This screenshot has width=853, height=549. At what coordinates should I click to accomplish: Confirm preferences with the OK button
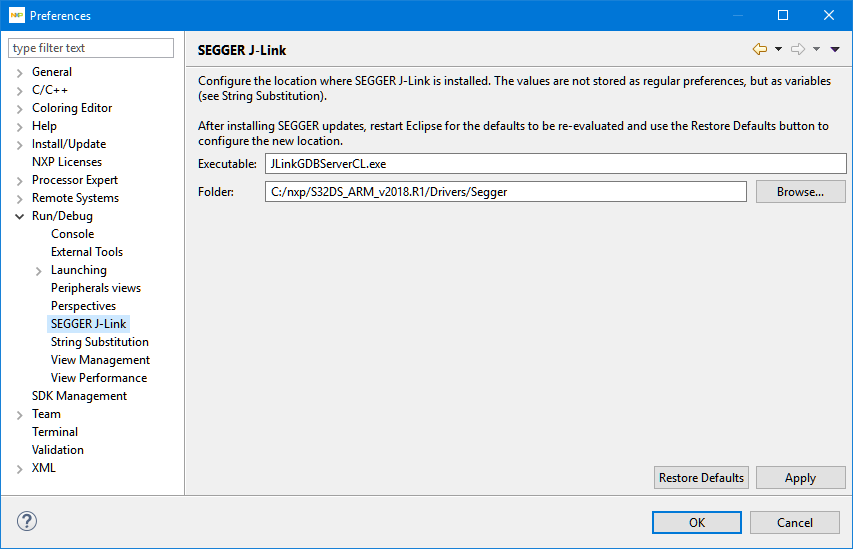[696, 522]
